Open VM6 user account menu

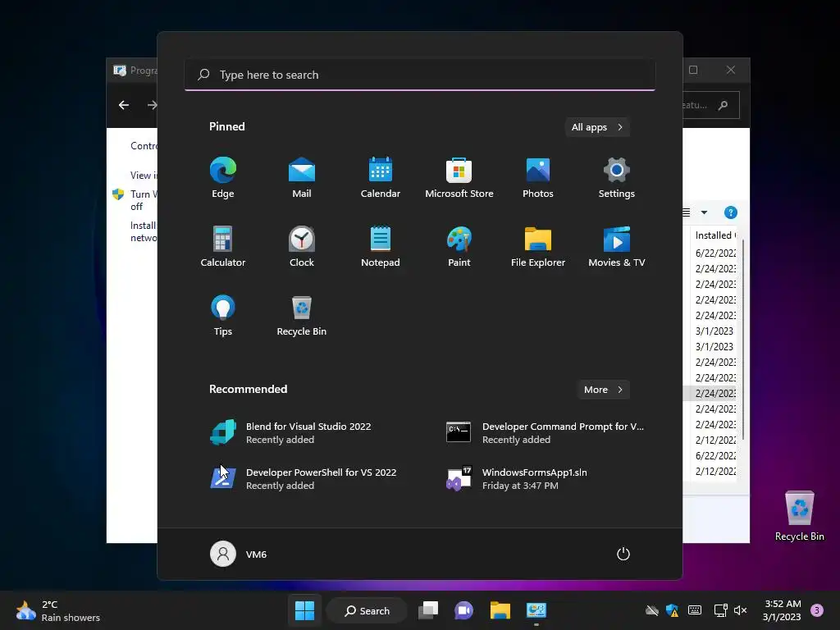coord(239,554)
